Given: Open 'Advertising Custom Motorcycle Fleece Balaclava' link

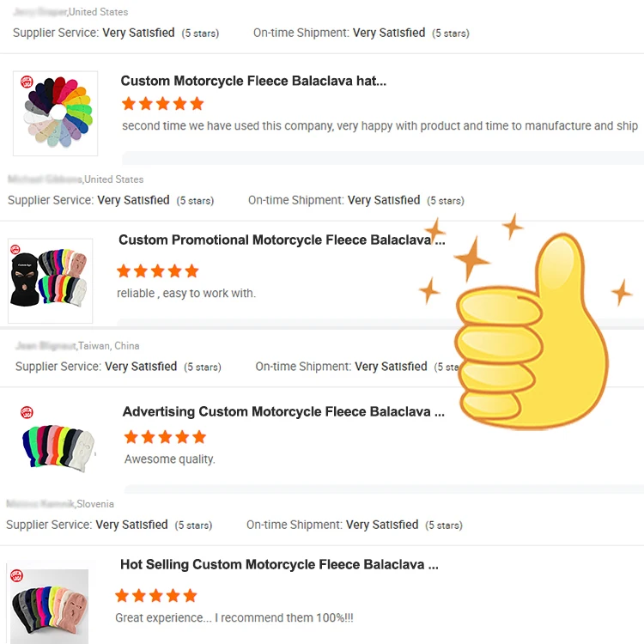Looking at the screenshot, I should coord(283,412).
